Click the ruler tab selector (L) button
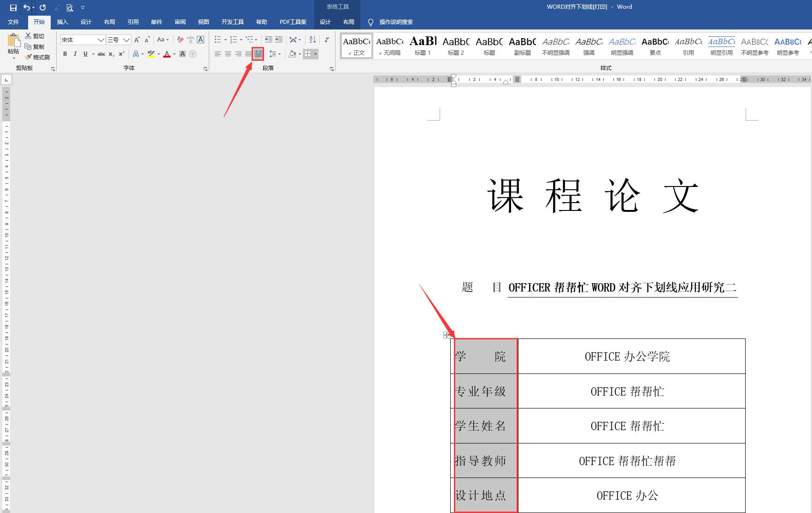The width and height of the screenshot is (812, 513). coord(6,80)
